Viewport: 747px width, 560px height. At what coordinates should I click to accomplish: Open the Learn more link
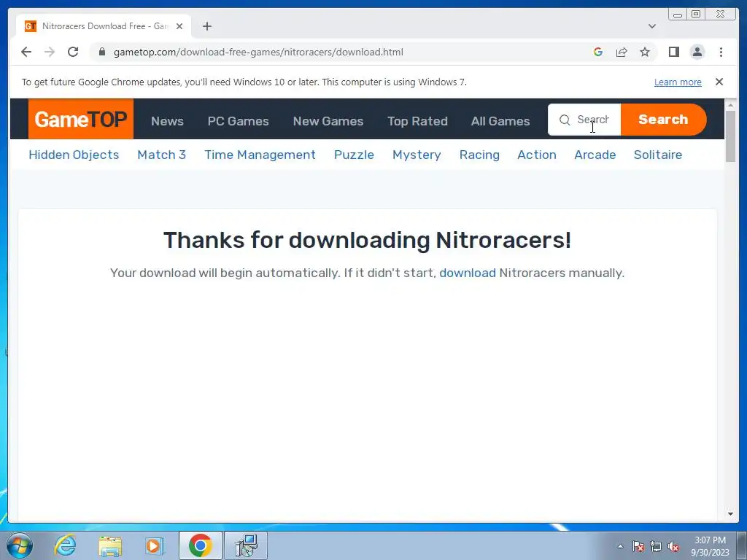tap(678, 82)
